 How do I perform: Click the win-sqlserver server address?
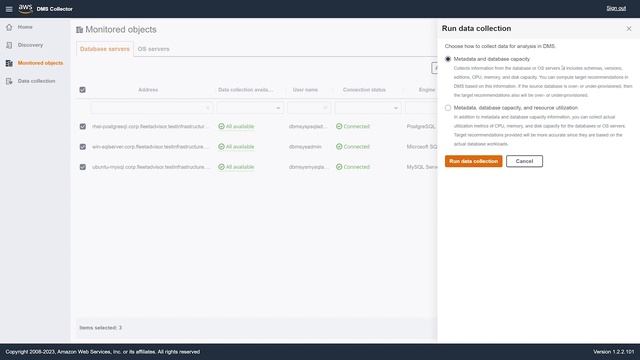pos(150,147)
